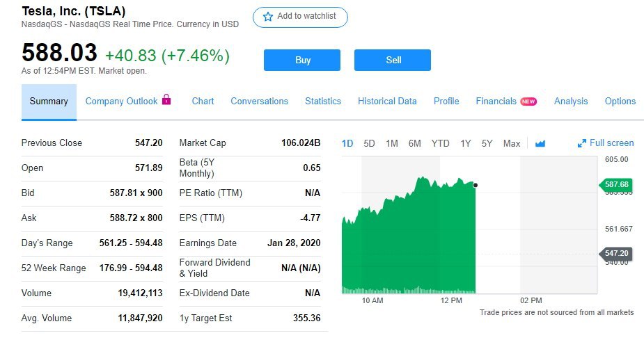
Task: Go to the Analysis tab
Action: click(x=571, y=102)
